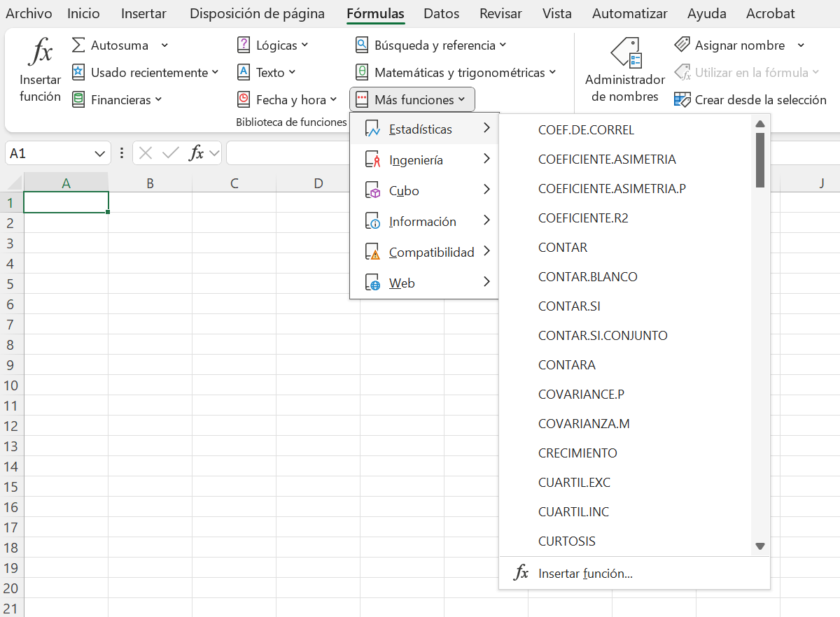Click the Financieras function library icon

[x=78, y=100]
